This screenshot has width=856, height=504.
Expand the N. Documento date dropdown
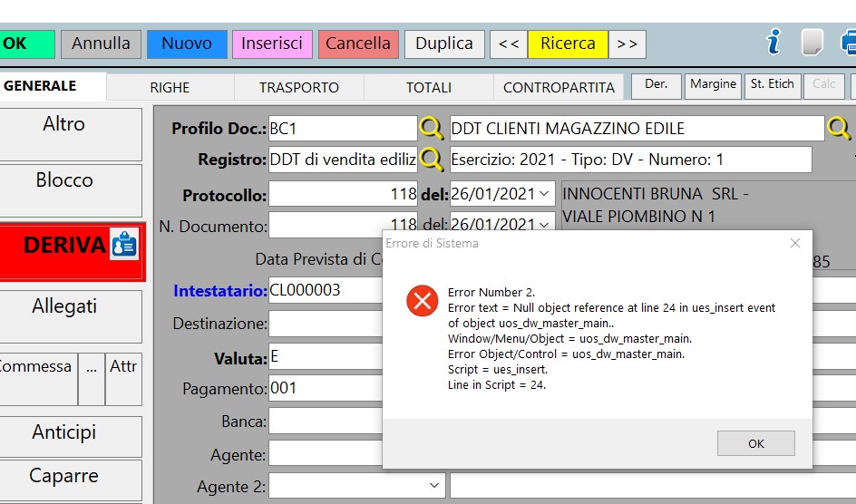point(545,224)
